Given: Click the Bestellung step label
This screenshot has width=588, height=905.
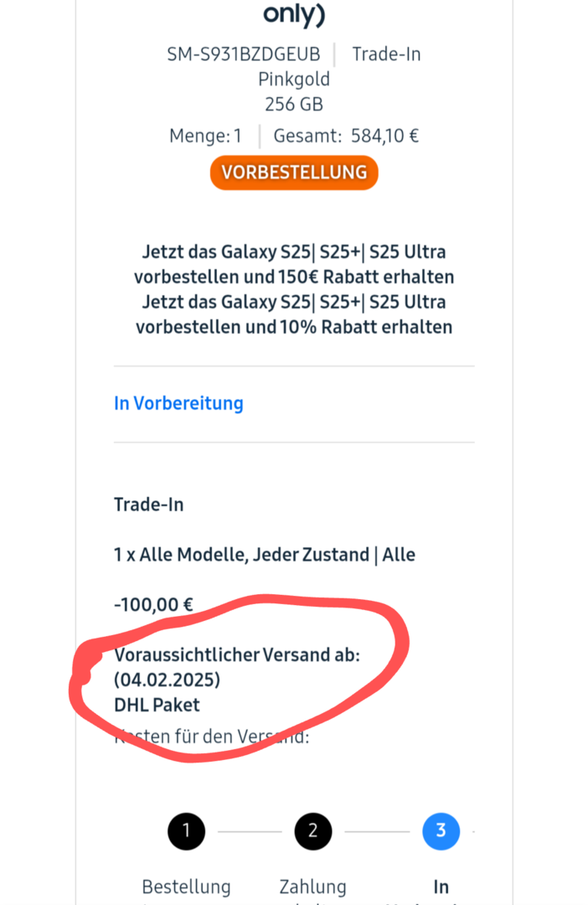Looking at the screenshot, I should (186, 887).
